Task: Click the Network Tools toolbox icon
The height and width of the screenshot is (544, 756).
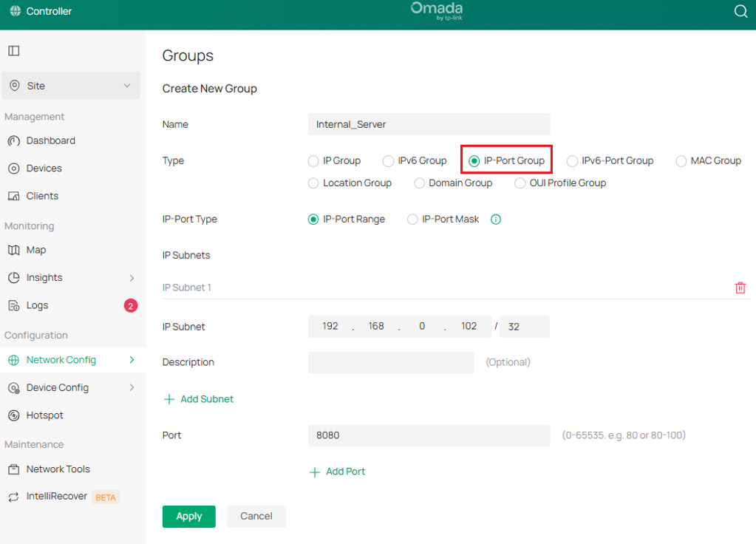Action: coord(14,469)
